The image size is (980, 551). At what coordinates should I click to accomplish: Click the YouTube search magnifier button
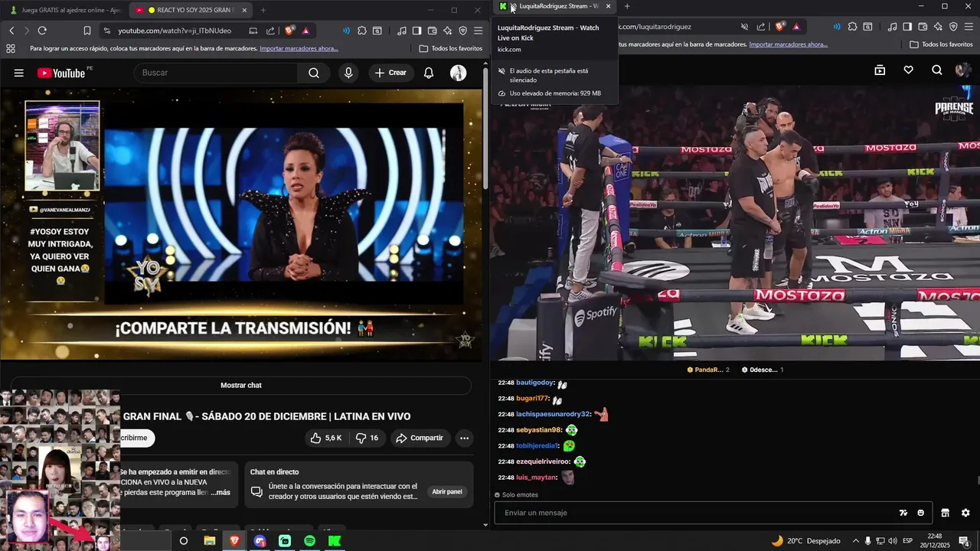coord(314,73)
